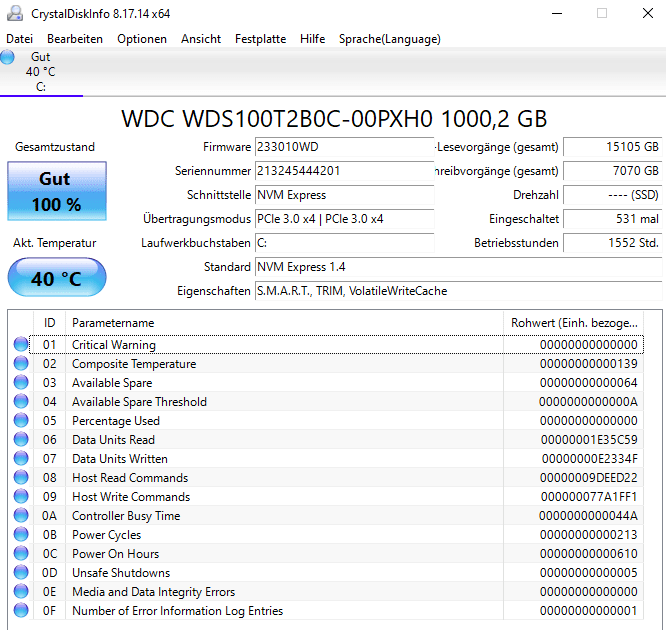
Task: Click status orb for Available Spare row
Action: 21,382
